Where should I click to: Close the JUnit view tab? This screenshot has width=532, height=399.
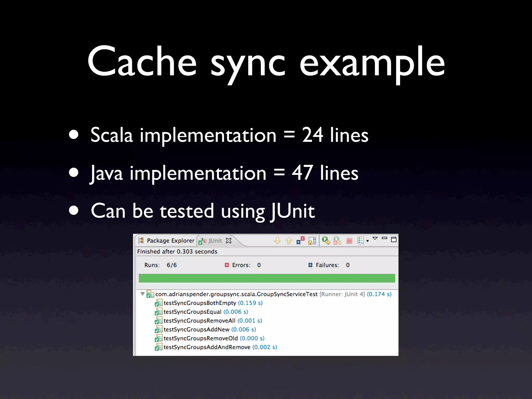(229, 241)
